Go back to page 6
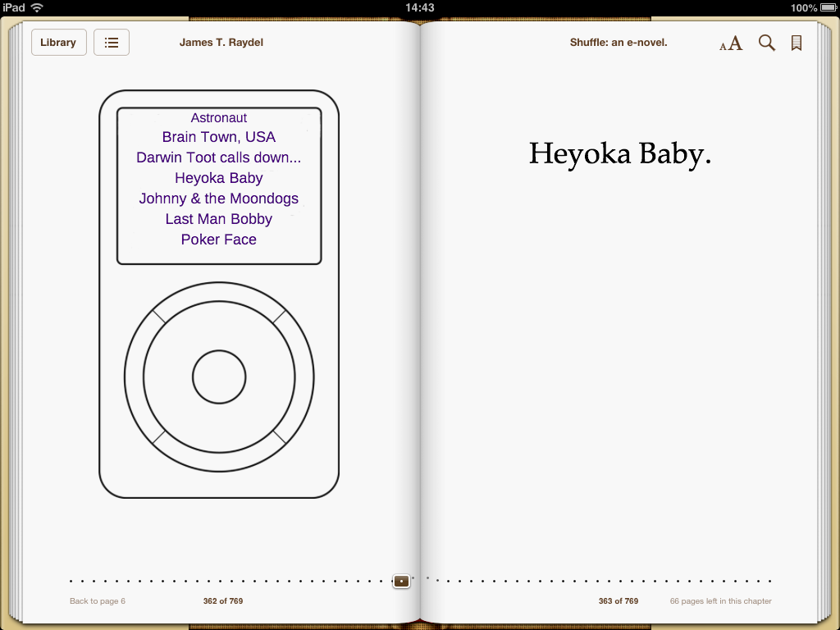The height and width of the screenshot is (630, 840). [98, 601]
